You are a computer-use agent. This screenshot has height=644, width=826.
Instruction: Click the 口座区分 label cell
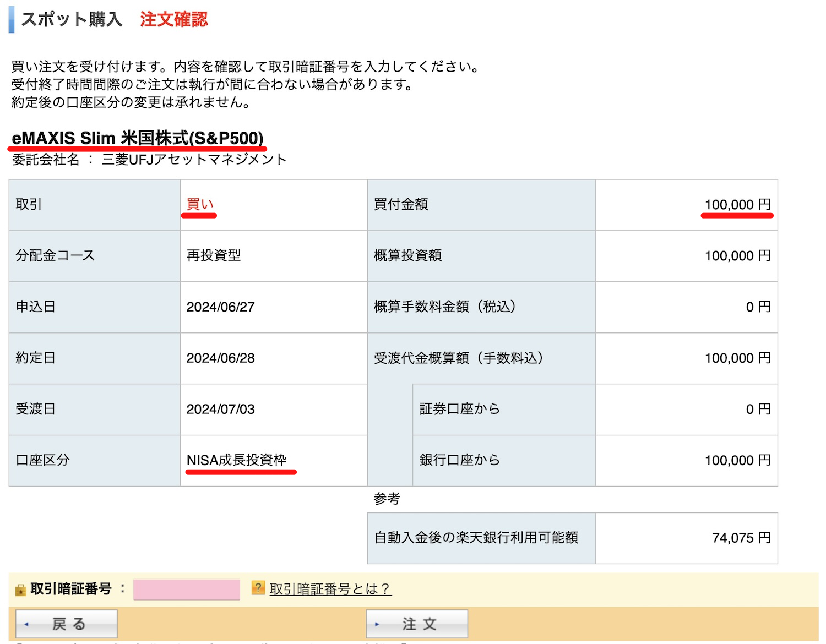point(95,461)
